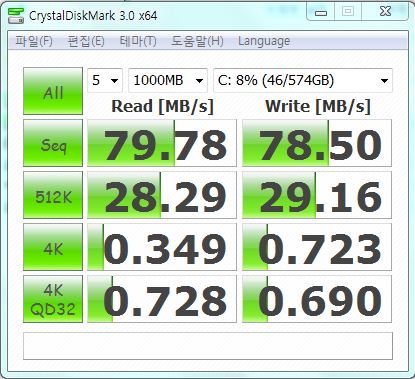
Task: Open the 편집(E) menu
Action: click(86, 41)
